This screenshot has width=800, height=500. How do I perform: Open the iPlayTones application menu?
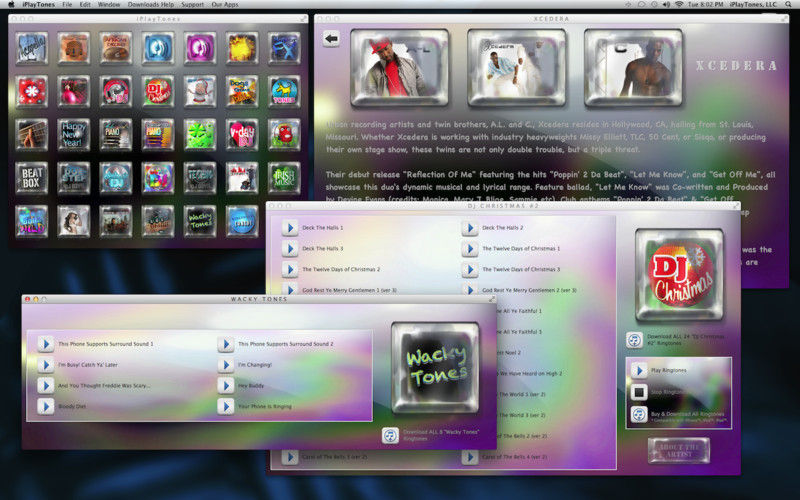coord(38,4)
